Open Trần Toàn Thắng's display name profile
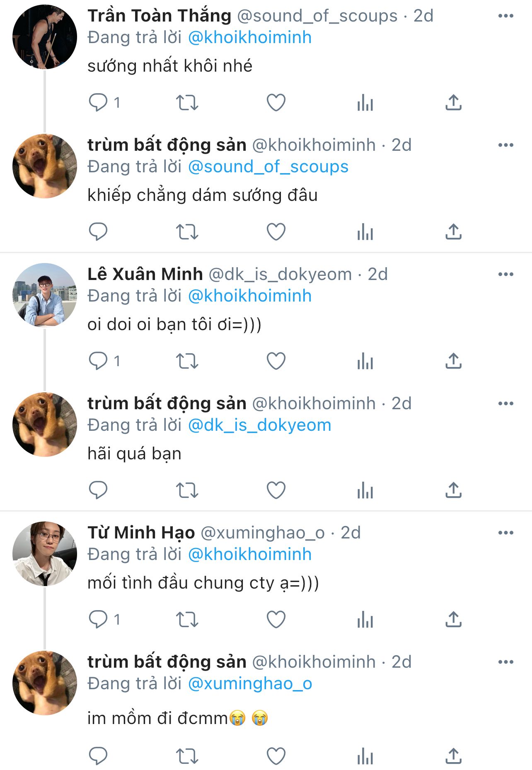This screenshot has width=532, height=770. tap(159, 16)
